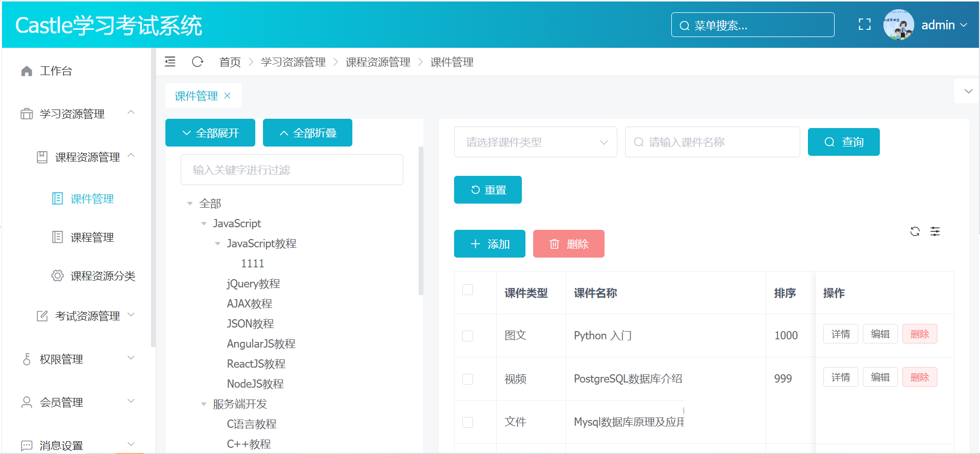Close the 课件管理 tab with X
The width and height of the screenshot is (980, 454).
tap(228, 96)
